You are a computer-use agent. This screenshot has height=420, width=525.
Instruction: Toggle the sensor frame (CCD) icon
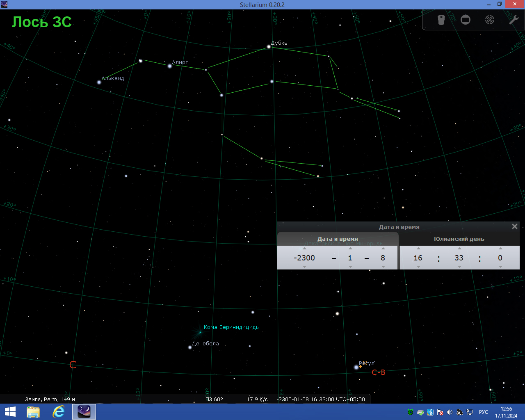pyautogui.click(x=466, y=20)
